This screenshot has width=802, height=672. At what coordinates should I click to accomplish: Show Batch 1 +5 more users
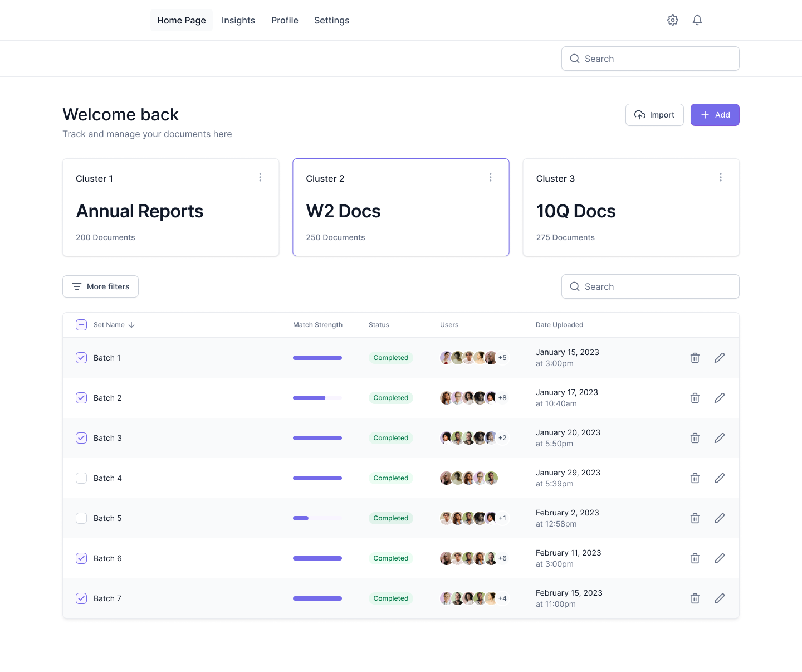pos(502,358)
